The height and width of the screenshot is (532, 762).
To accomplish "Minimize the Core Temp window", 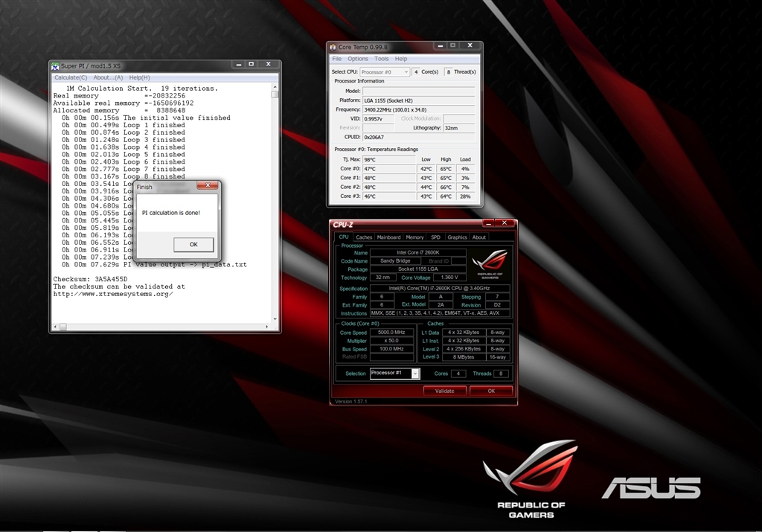I will pyautogui.click(x=441, y=45).
